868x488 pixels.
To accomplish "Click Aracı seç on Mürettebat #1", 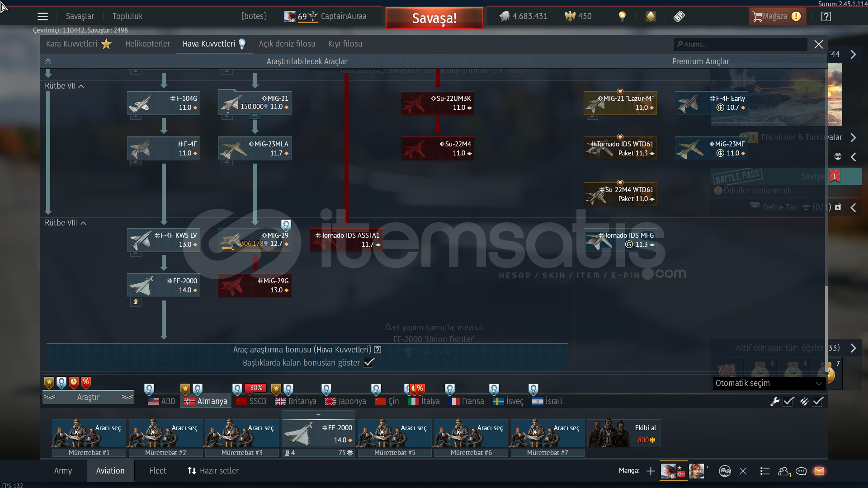I will click(x=89, y=433).
